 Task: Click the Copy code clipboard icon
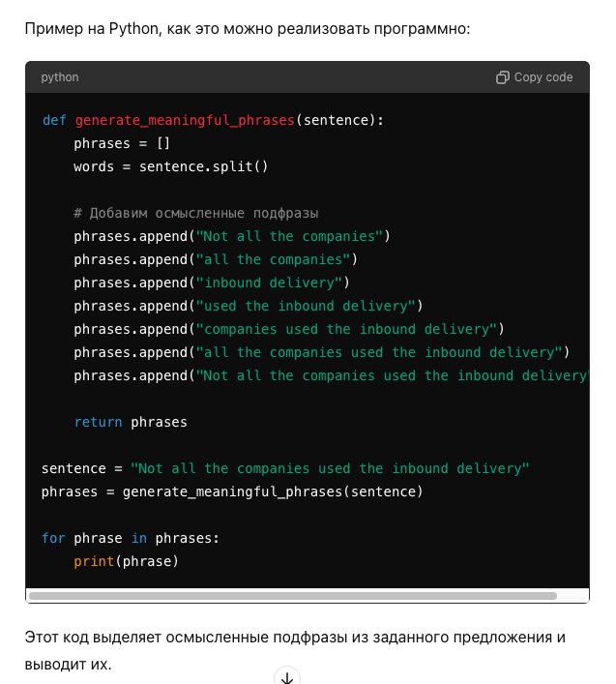(503, 77)
